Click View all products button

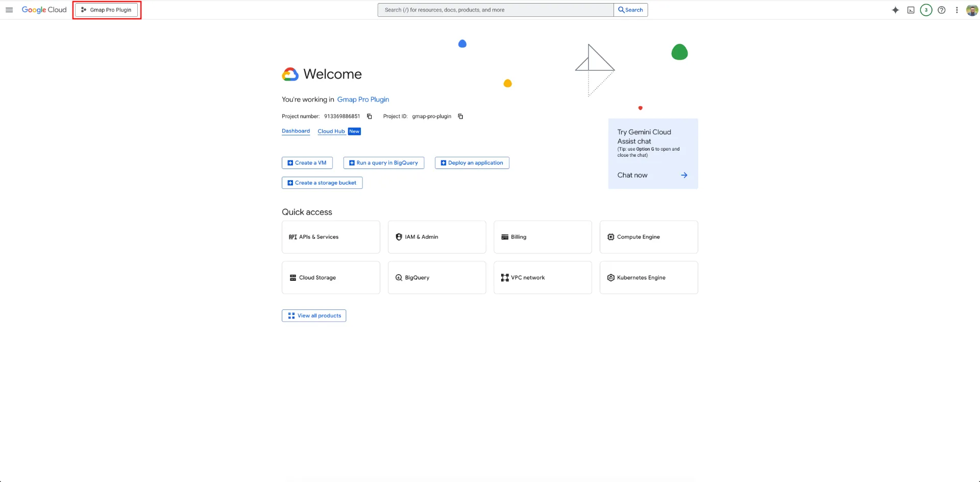tap(314, 316)
